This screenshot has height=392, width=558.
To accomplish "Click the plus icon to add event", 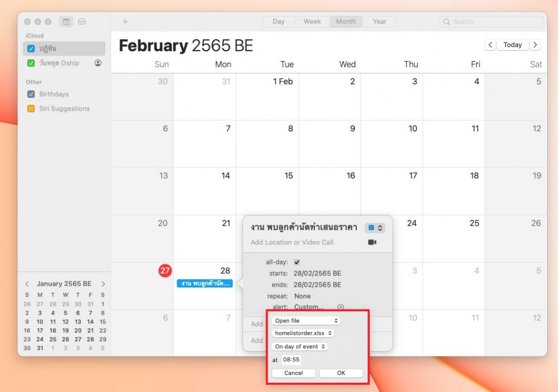I will 125,22.
